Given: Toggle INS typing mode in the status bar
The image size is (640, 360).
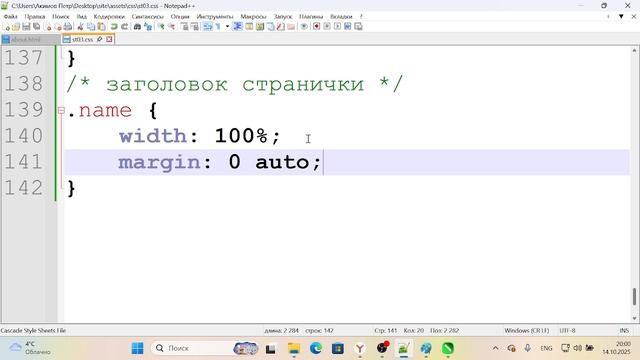Looking at the screenshot, I should pyautogui.click(x=624, y=330).
